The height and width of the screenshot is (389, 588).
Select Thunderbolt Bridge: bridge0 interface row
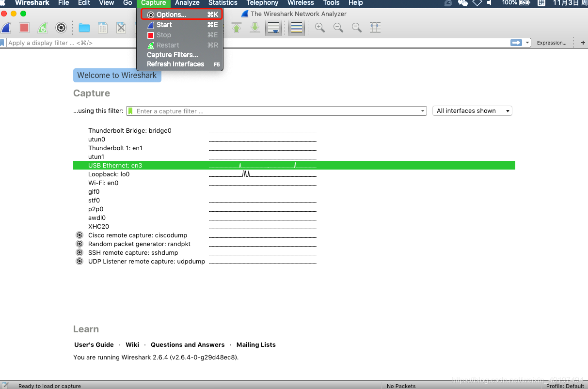point(294,130)
